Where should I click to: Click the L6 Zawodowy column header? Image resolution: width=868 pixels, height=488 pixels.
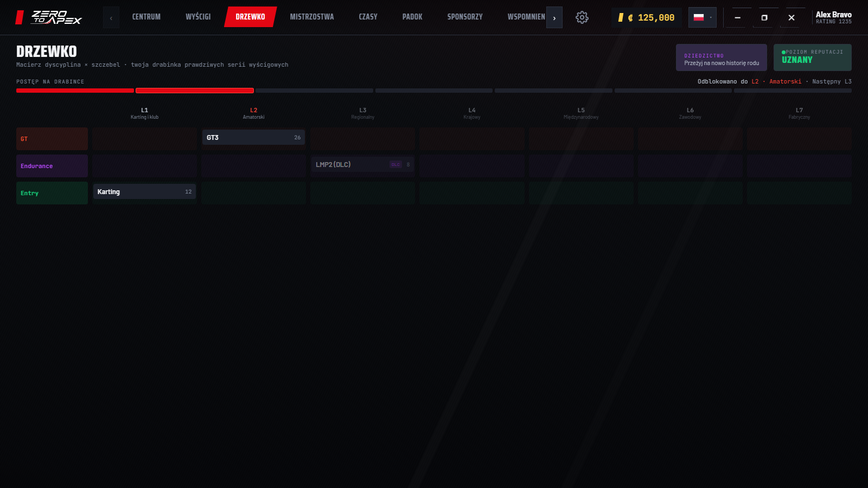(690, 113)
